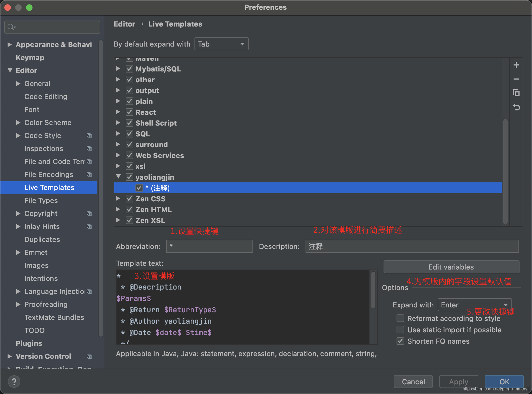Viewport: 532px width, 394px height.
Task: Click the template list vertical scrollbar
Action: pos(505,171)
